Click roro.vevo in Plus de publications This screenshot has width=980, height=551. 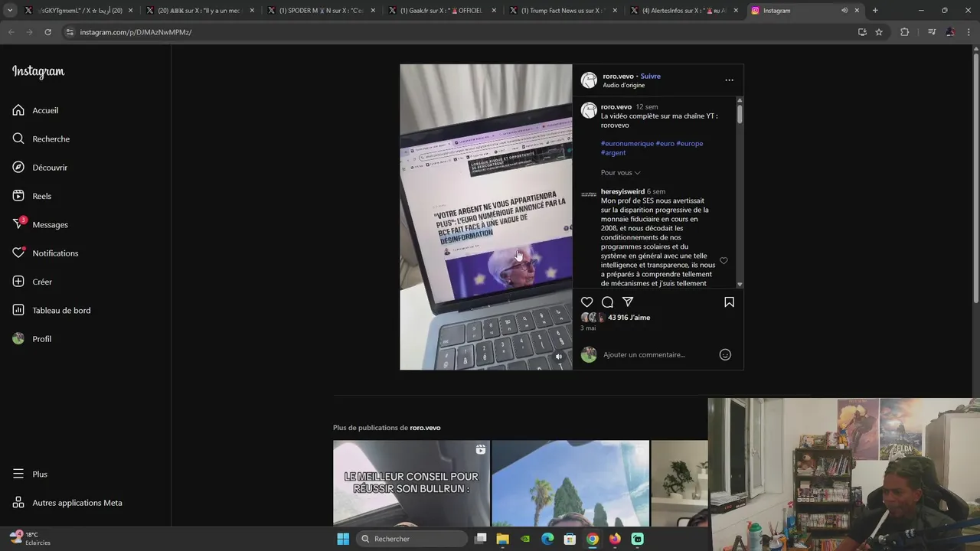tap(425, 428)
